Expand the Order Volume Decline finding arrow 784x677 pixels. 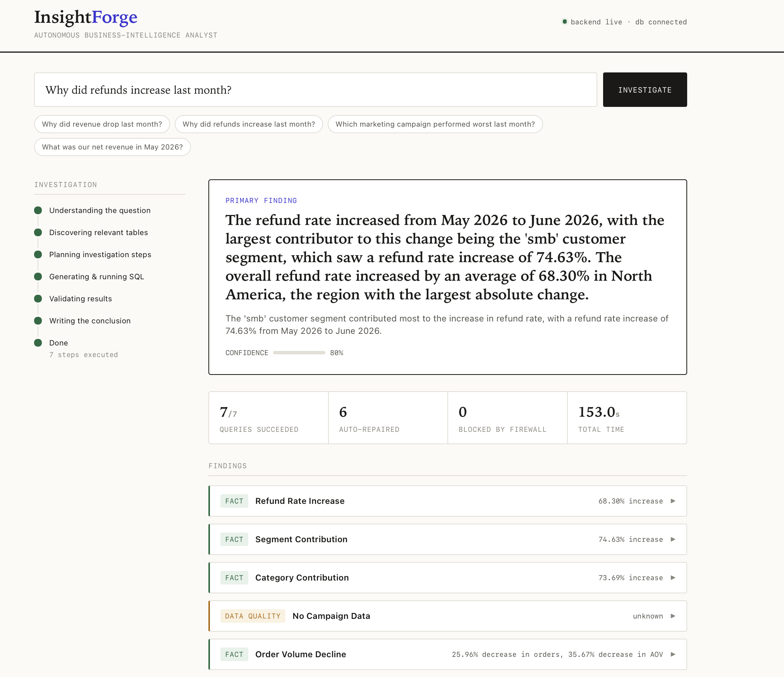pos(673,654)
